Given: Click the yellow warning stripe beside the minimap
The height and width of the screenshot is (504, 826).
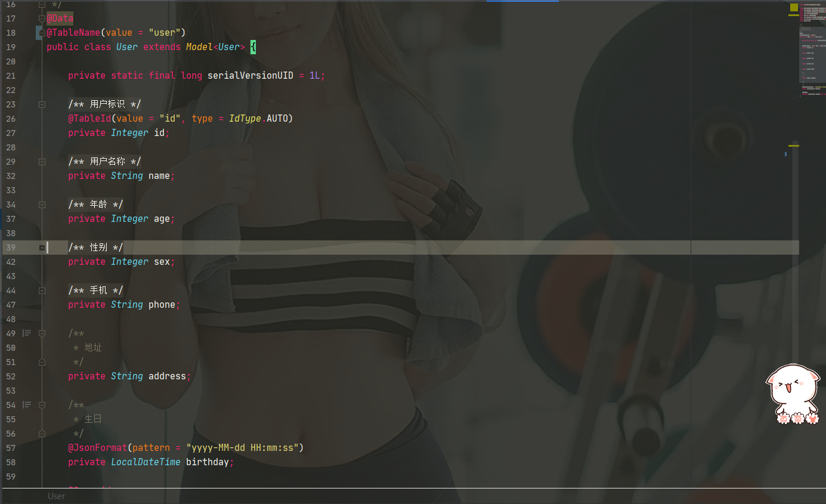Looking at the screenshot, I should pos(793,145).
